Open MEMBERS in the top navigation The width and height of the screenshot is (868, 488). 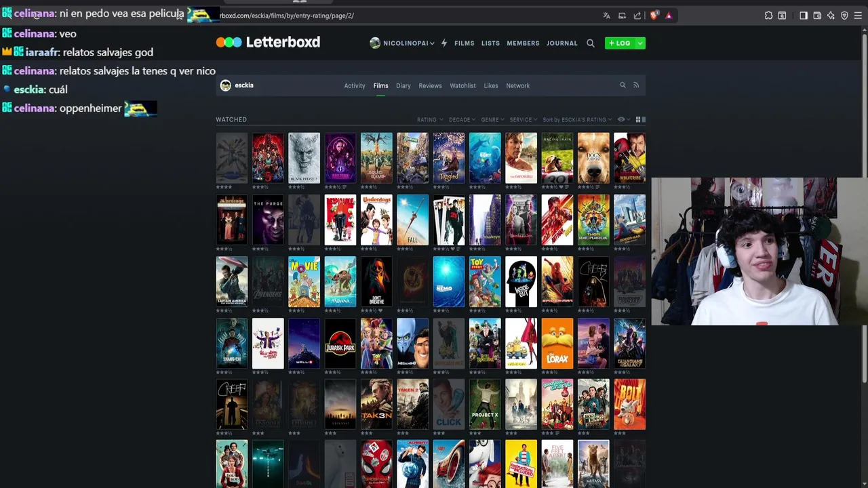(x=523, y=43)
